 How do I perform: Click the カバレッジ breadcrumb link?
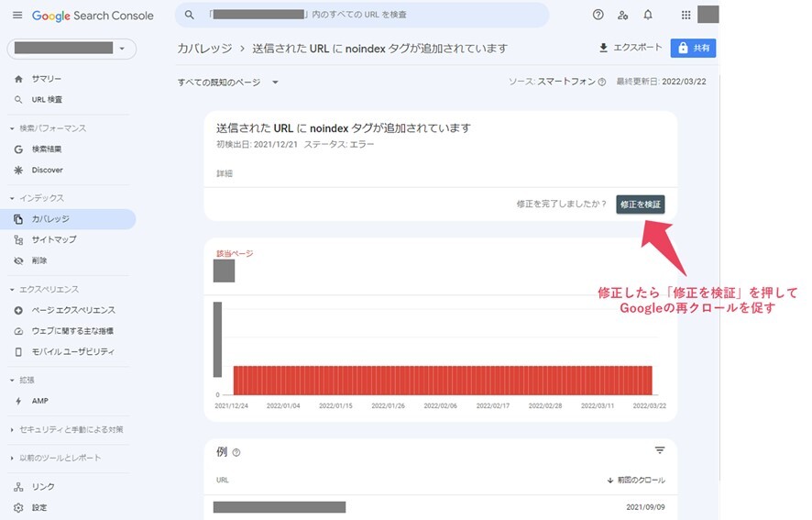click(x=203, y=48)
